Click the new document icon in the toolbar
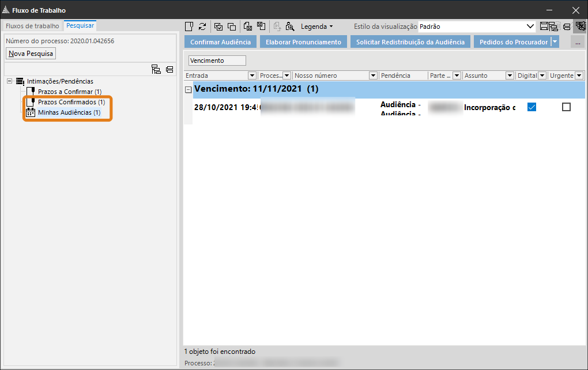Screen dimensions: 588x370 (189, 27)
